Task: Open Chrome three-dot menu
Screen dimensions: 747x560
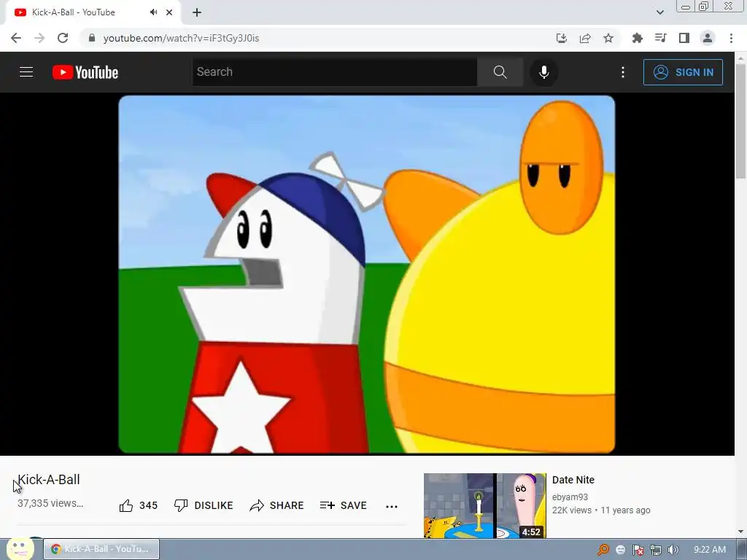Action: click(x=731, y=38)
